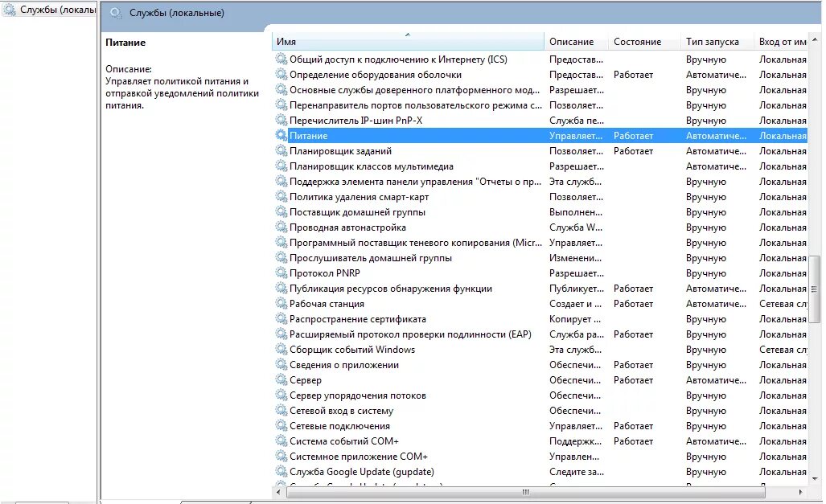Click the icon of Определение оборудования оболочки
Viewport: 826px width, 504px height.
click(x=281, y=74)
